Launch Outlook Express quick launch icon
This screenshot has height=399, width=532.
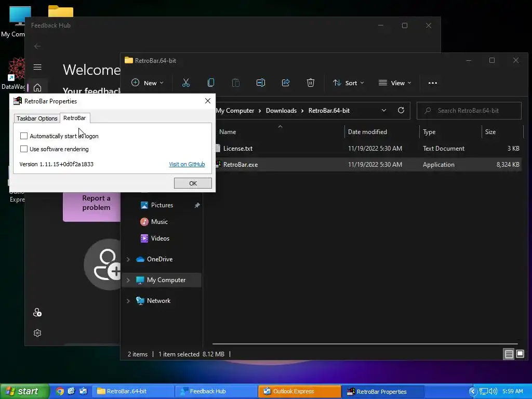[83, 391]
